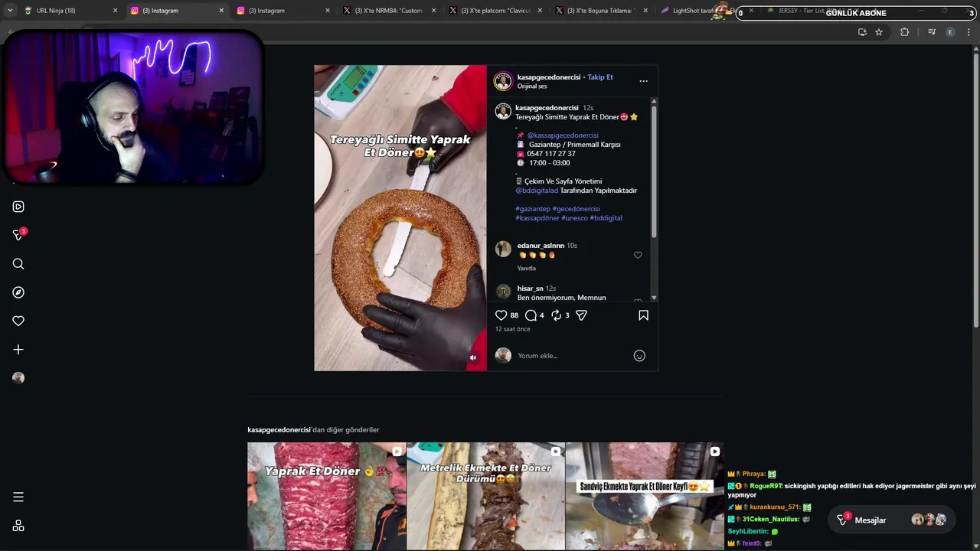Open hisar_sn commenter profile
Screen dimensions: 980x551
tap(530, 289)
